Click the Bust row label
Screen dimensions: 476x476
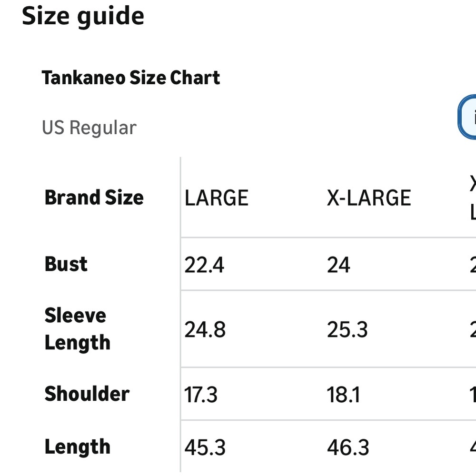66,264
